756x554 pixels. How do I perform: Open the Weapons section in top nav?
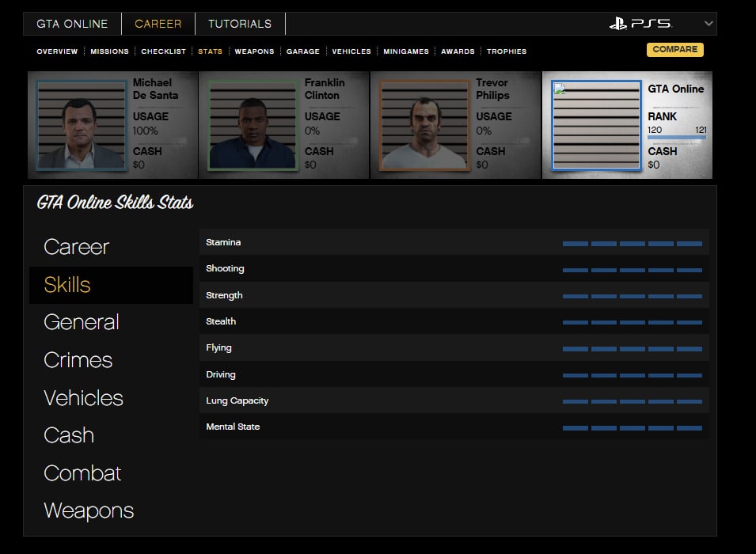click(254, 51)
